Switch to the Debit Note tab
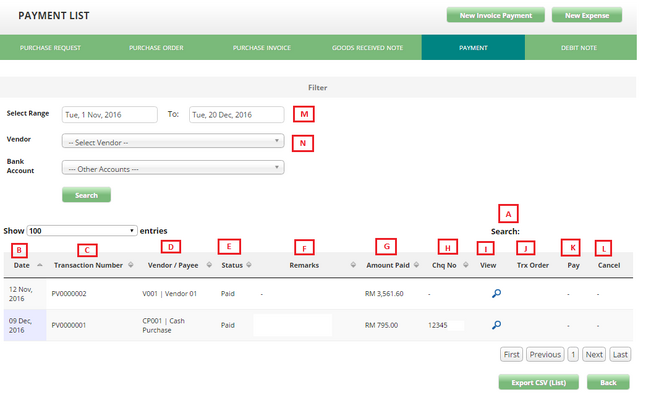651x395 pixels. 579,48
